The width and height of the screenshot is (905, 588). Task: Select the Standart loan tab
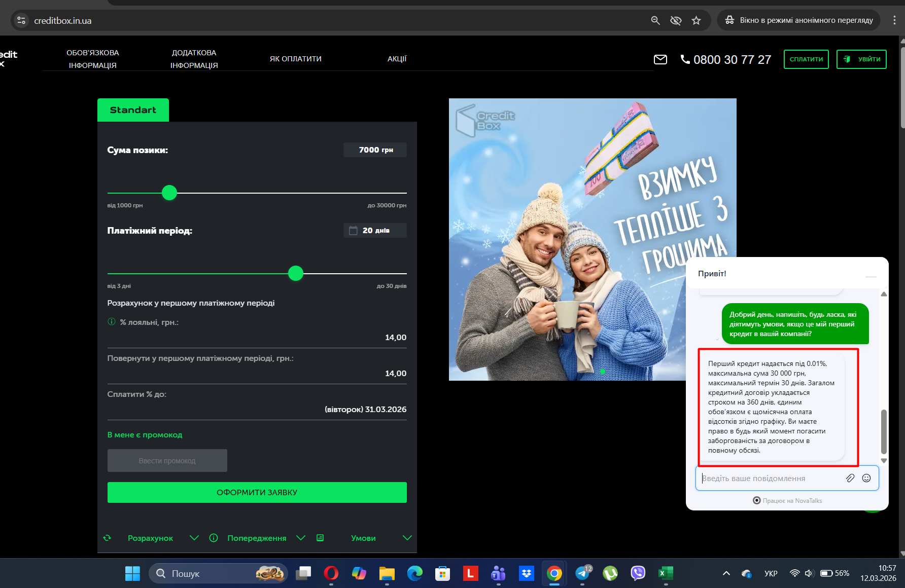[x=133, y=110]
